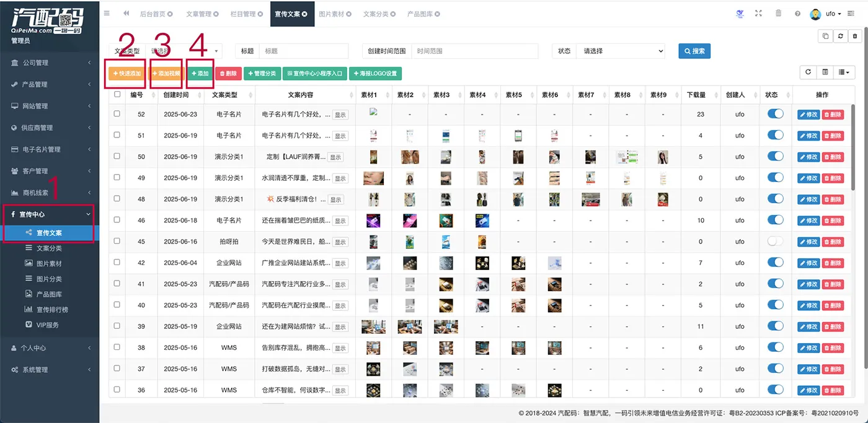
Task: Check the checkbox for row number 52
Action: [117, 114]
